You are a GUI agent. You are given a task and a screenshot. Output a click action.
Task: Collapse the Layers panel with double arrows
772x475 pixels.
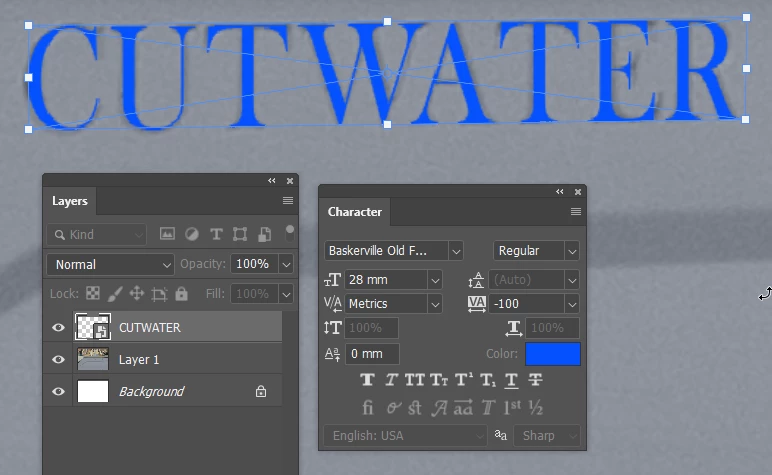tap(272, 181)
